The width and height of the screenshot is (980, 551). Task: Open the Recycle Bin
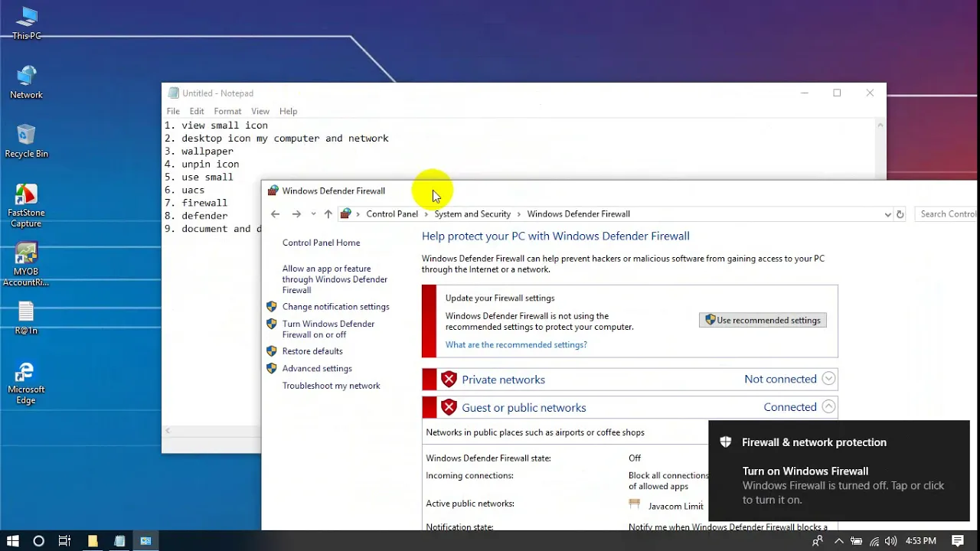(x=26, y=142)
